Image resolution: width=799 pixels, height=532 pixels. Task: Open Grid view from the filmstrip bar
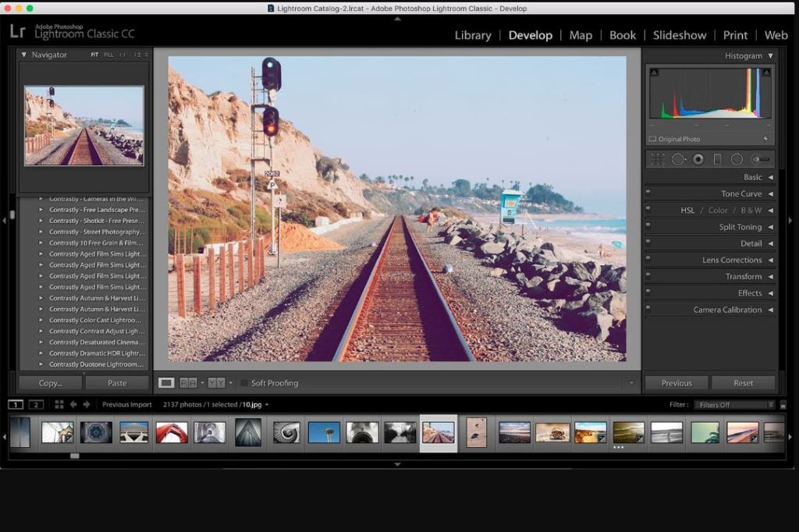click(59, 405)
